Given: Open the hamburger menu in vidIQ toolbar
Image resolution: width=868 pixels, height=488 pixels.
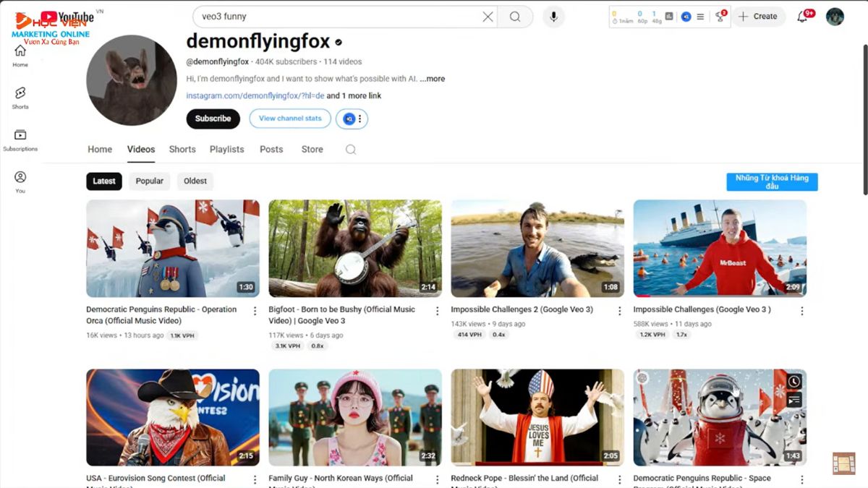Looking at the screenshot, I should click(x=700, y=17).
